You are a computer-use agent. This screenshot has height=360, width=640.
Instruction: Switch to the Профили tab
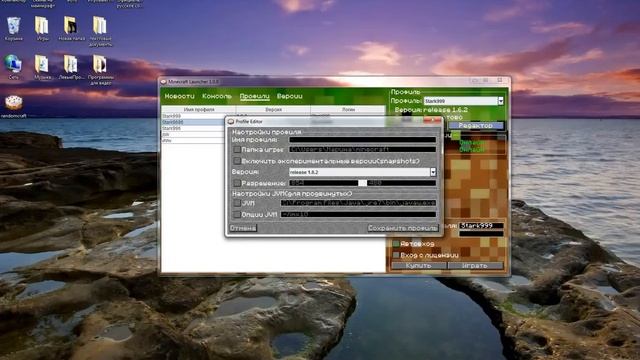click(x=254, y=96)
